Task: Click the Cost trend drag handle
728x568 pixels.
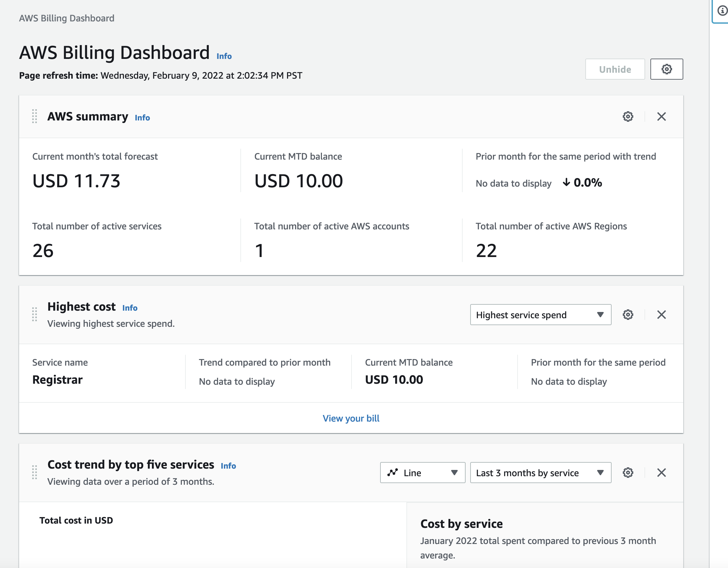Action: (34, 473)
